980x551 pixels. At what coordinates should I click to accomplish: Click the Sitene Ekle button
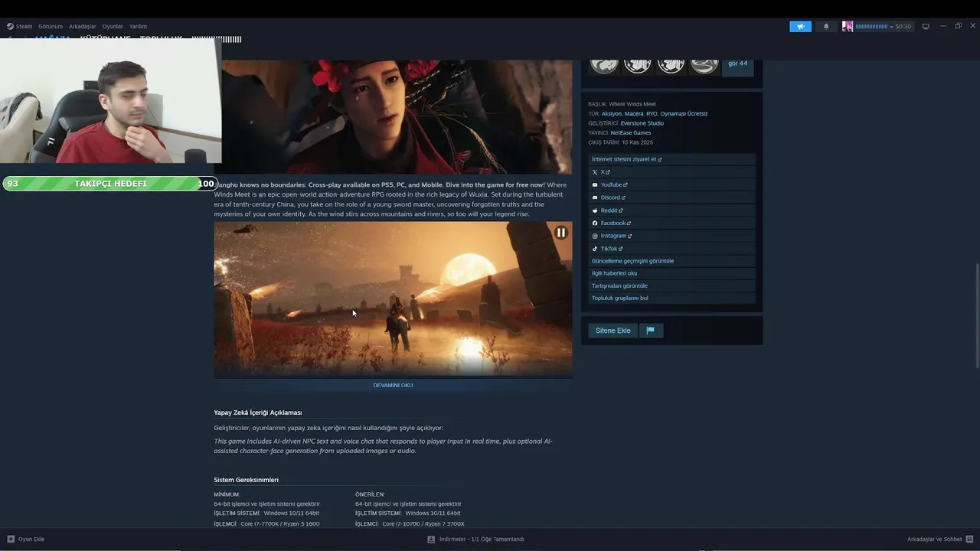613,331
